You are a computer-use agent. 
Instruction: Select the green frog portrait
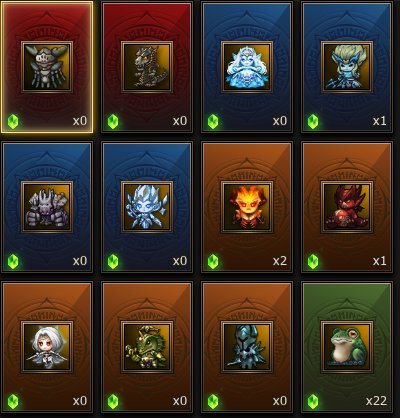coord(347,347)
